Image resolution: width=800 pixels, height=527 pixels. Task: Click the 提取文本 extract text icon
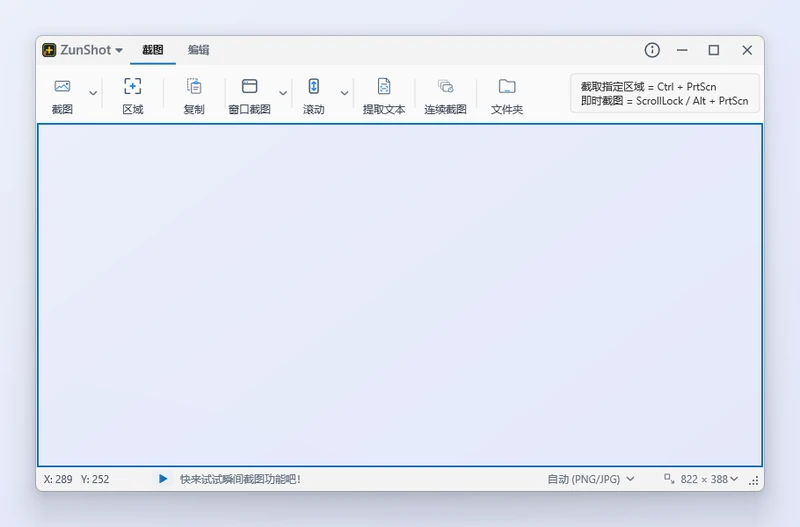click(384, 86)
